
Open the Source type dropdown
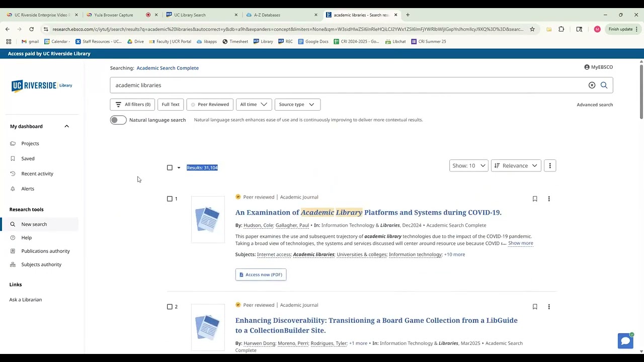tap(297, 105)
